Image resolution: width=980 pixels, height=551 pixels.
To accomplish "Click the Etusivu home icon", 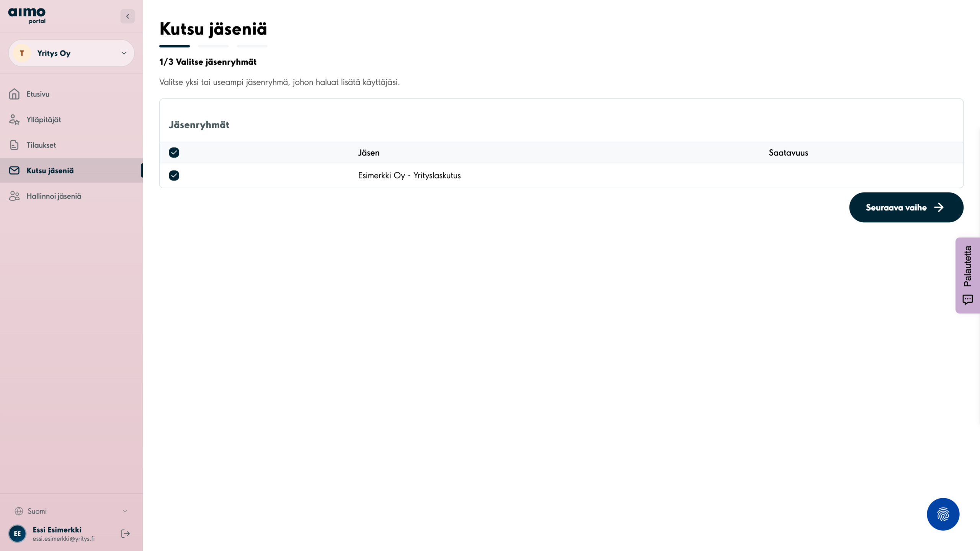I will pyautogui.click(x=14, y=94).
